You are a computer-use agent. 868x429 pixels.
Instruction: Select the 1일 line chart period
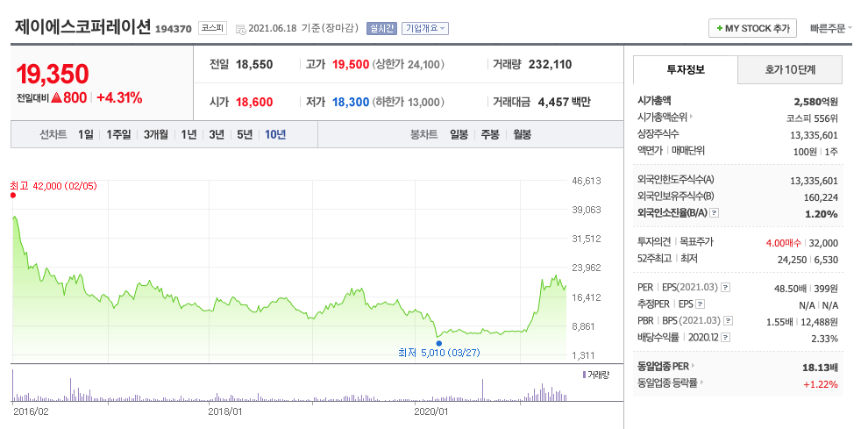(86, 134)
